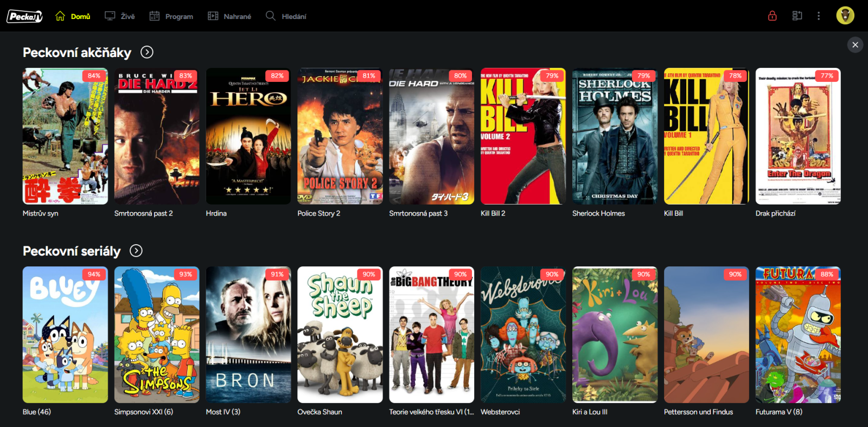
Task: Click the Drak přichází title text
Action: 776,213
